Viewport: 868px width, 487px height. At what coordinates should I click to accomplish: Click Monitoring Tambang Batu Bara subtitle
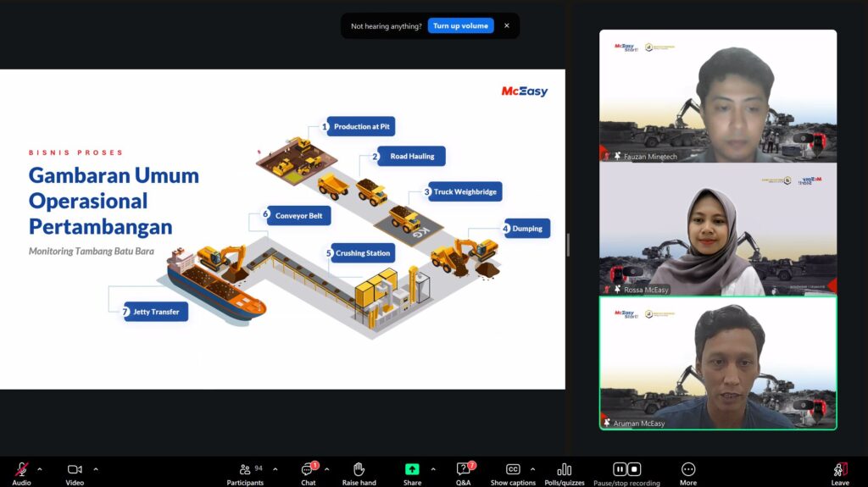[x=92, y=252]
